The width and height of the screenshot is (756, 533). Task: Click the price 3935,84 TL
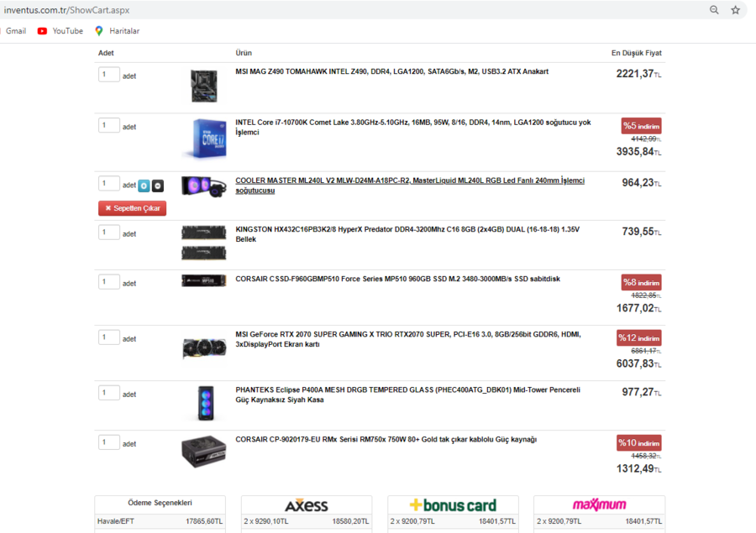point(639,152)
